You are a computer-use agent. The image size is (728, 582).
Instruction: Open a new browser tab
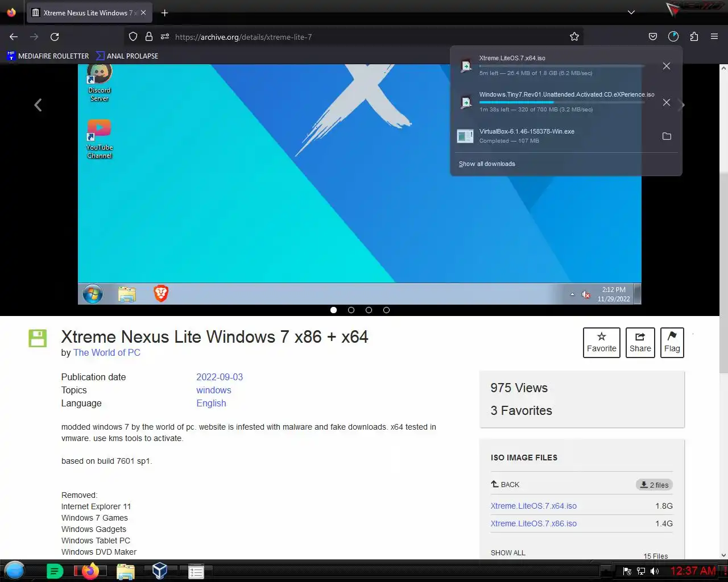click(164, 13)
